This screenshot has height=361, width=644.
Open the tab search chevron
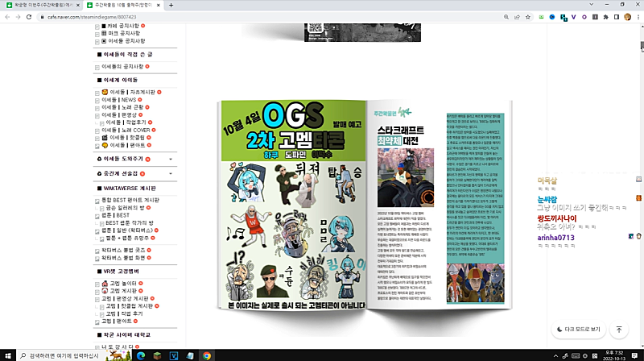click(592, 5)
